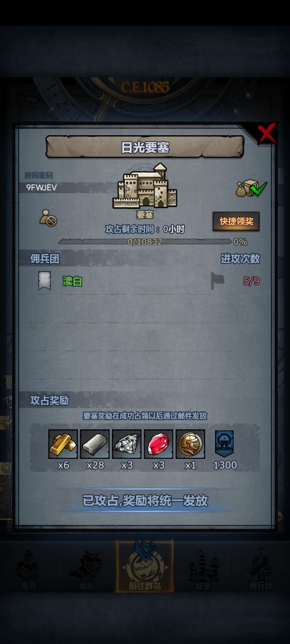
Task: Select the red ruby reward icon
Action: tap(159, 444)
